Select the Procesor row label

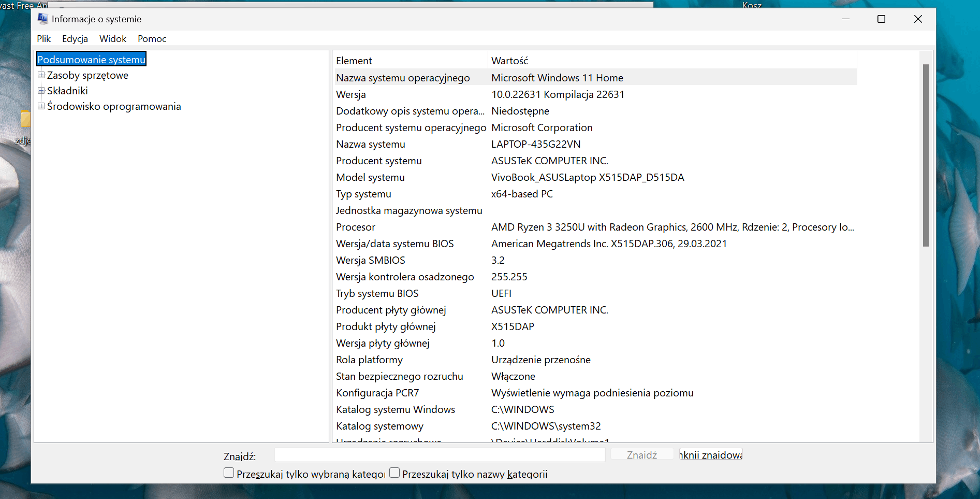(x=356, y=227)
